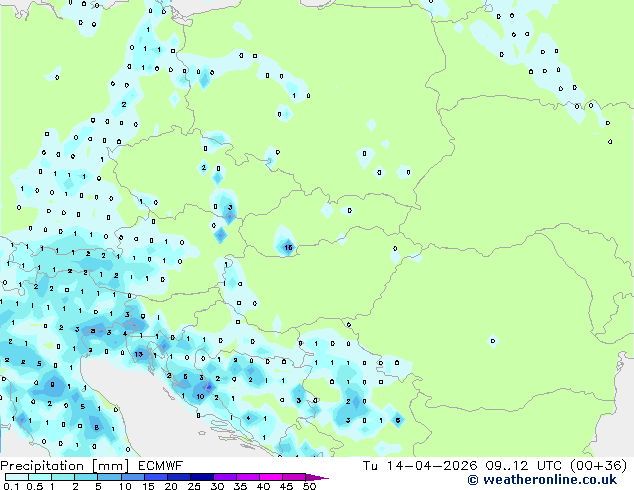Select the 20–25 mm legend swatch
The image size is (634, 490).
pyautogui.click(x=178, y=477)
